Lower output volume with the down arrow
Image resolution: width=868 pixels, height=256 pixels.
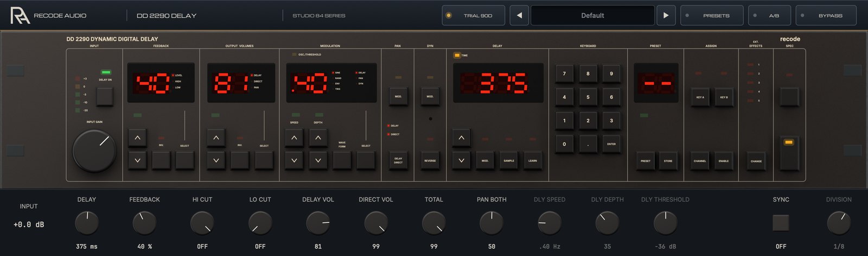pyautogui.click(x=216, y=161)
